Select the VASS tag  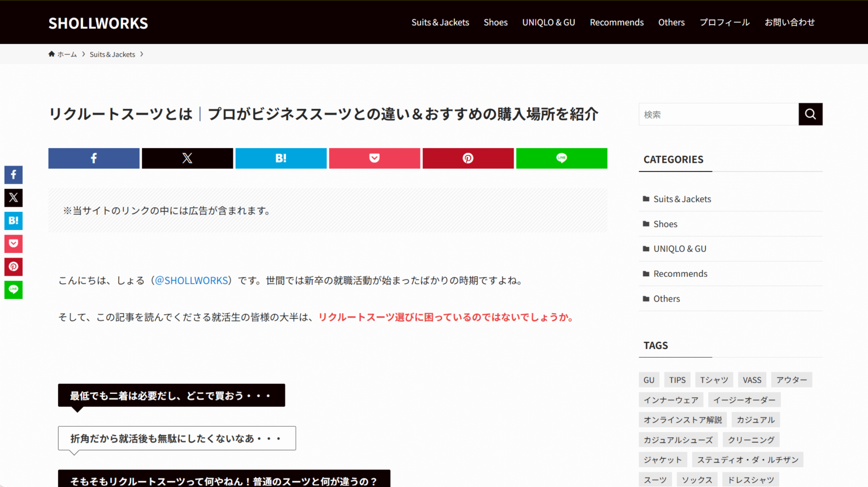[x=752, y=380]
